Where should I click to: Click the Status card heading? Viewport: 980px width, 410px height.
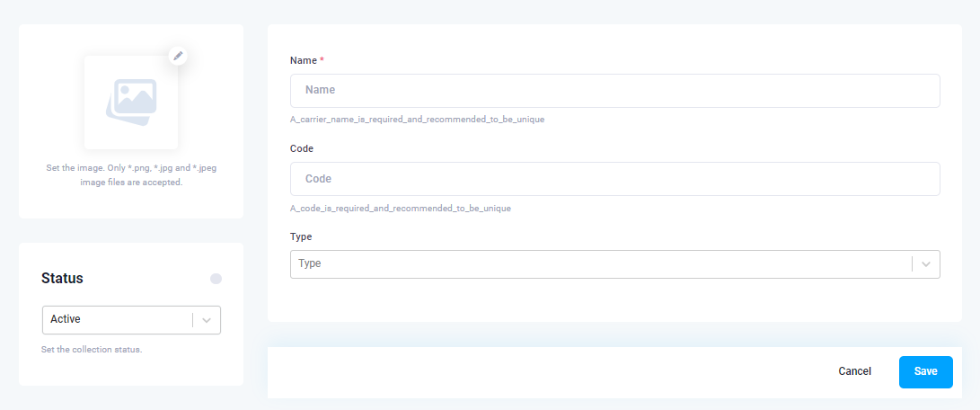63,279
